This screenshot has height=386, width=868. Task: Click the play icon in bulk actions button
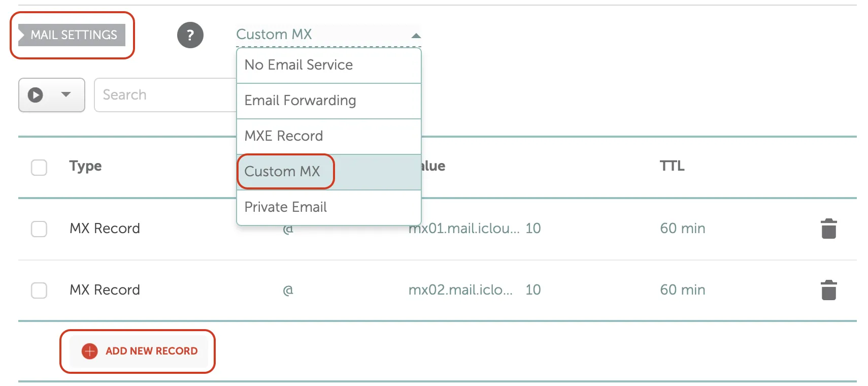coord(36,95)
